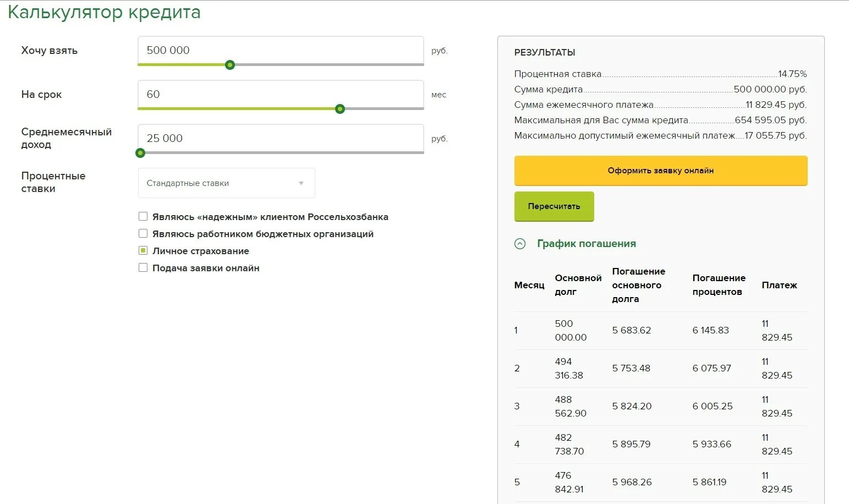Click the Калькулятор кредита page title
This screenshot has height=504, width=849.
coord(104,12)
